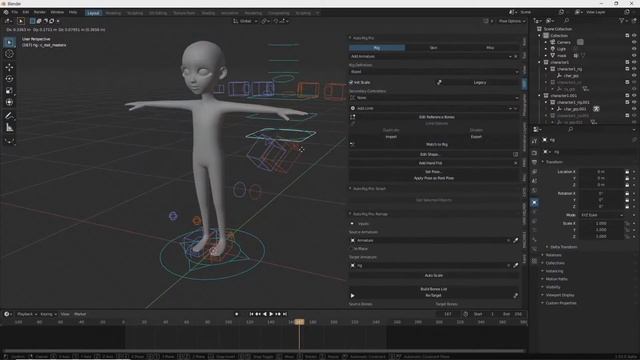Select the Measure tool in the toolbar
Image resolution: width=640 pixels, height=360 pixels.
[9, 128]
